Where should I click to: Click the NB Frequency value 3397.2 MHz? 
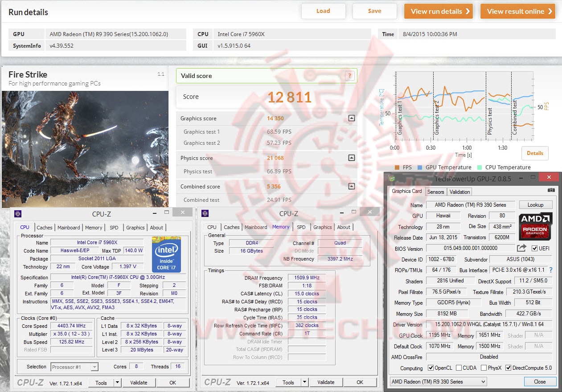(x=340, y=259)
